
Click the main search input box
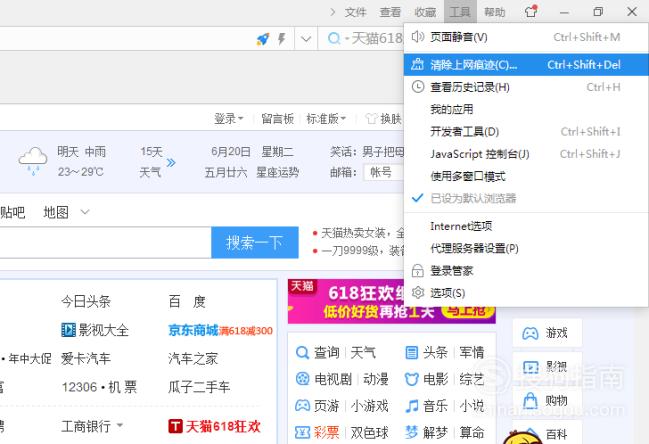(106, 242)
